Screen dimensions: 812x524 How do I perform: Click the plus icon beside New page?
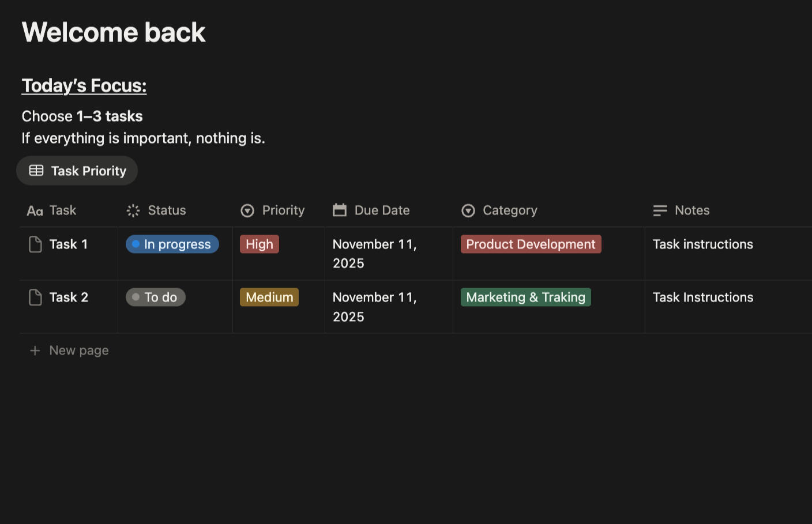pos(35,350)
